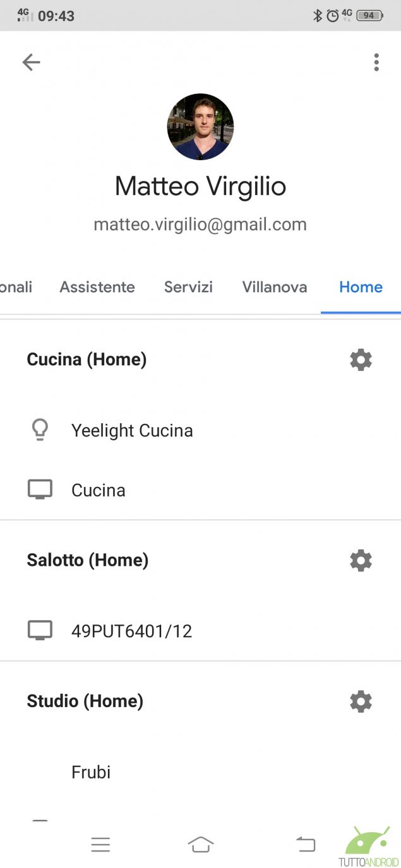401x868 pixels.
Task: Switch to the Servizi tab
Action: pos(188,287)
